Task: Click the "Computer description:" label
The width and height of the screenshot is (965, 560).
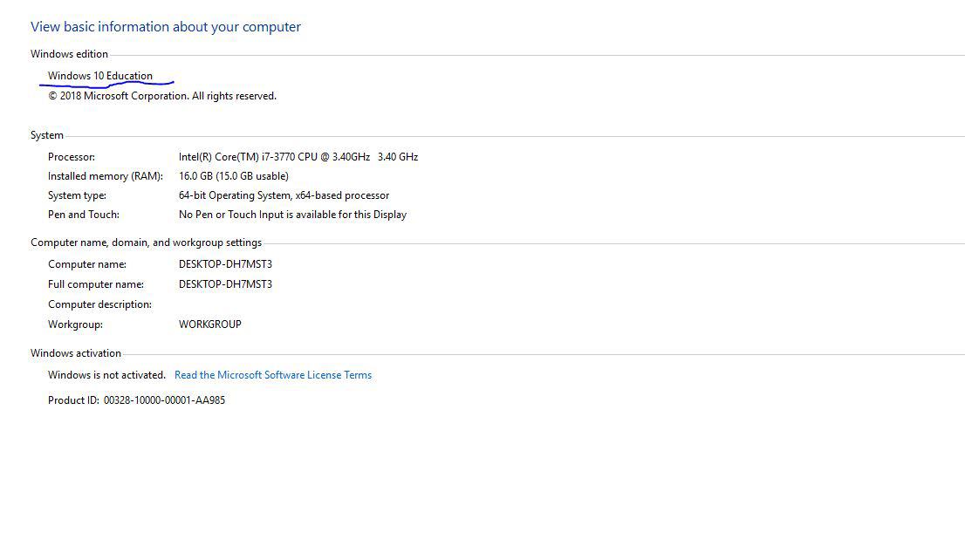Action: click(x=99, y=304)
